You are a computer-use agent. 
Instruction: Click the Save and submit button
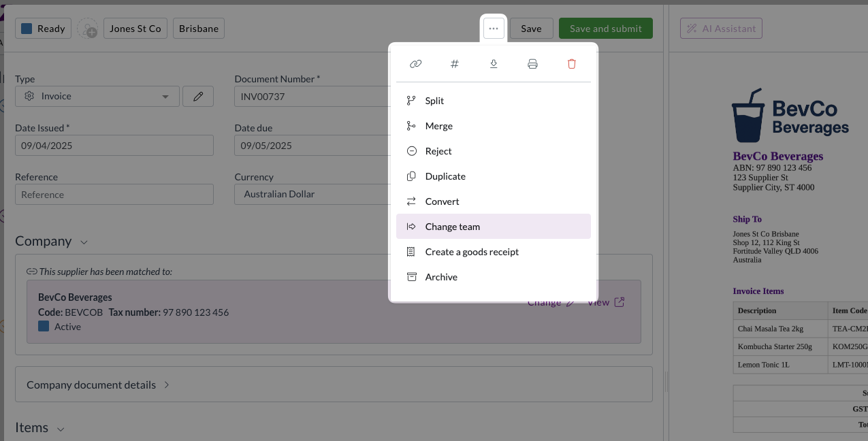point(605,29)
